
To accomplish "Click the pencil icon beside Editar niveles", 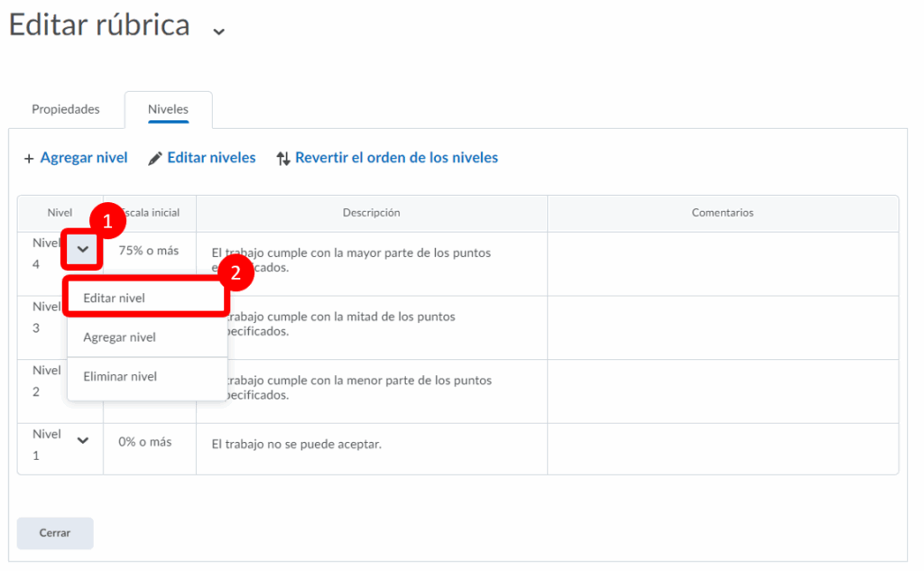I will [155, 159].
